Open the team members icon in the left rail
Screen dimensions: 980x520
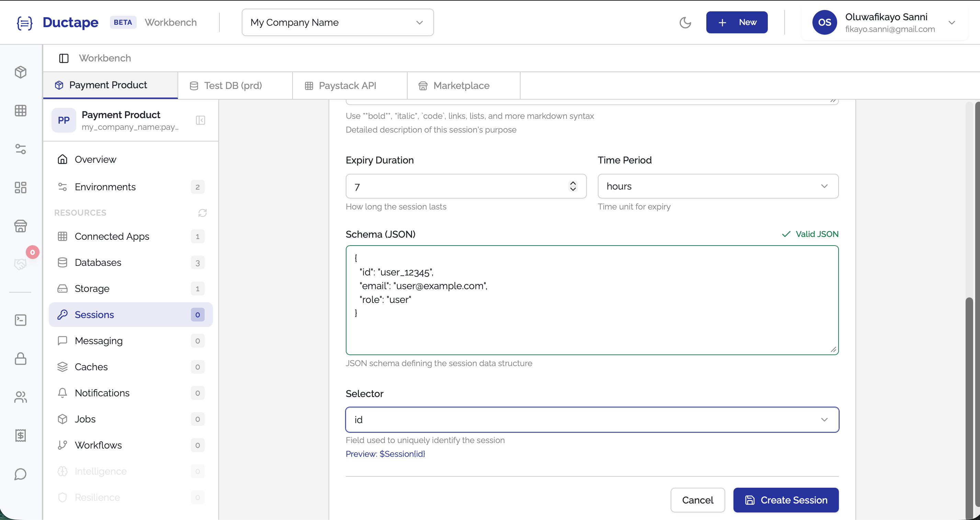click(x=21, y=397)
